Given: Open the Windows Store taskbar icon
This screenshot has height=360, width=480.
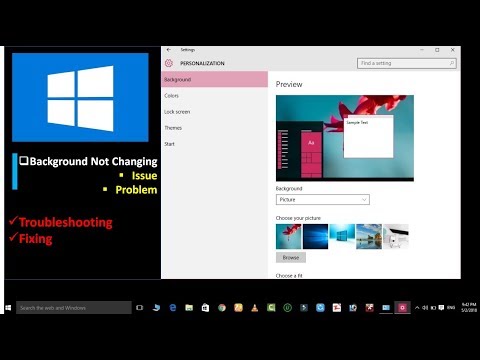Looking at the screenshot, I should (x=205, y=308).
